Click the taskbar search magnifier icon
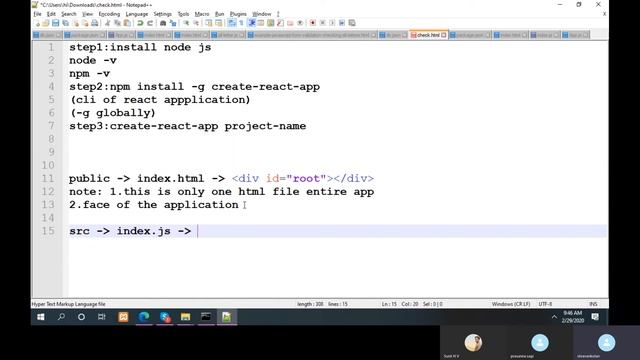 [61, 317]
